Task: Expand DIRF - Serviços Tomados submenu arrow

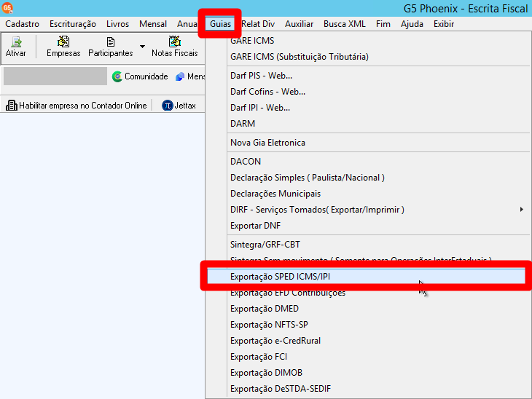Action: coord(522,210)
